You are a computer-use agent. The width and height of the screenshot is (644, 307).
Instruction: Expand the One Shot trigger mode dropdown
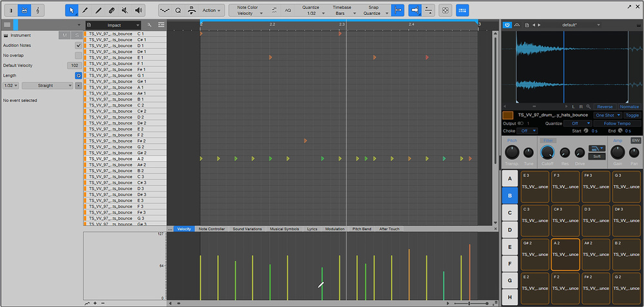point(609,115)
